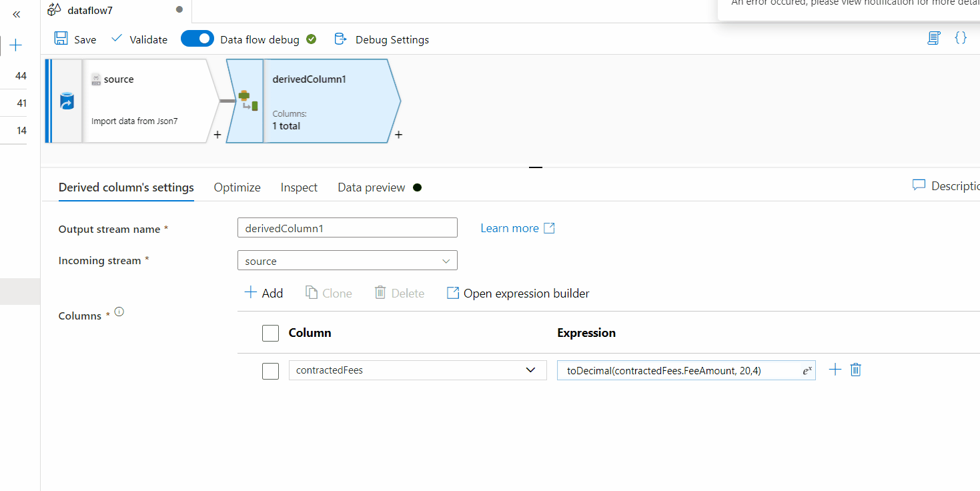The height and width of the screenshot is (491, 980).
Task: Add transformation after source node
Action: pos(217,135)
